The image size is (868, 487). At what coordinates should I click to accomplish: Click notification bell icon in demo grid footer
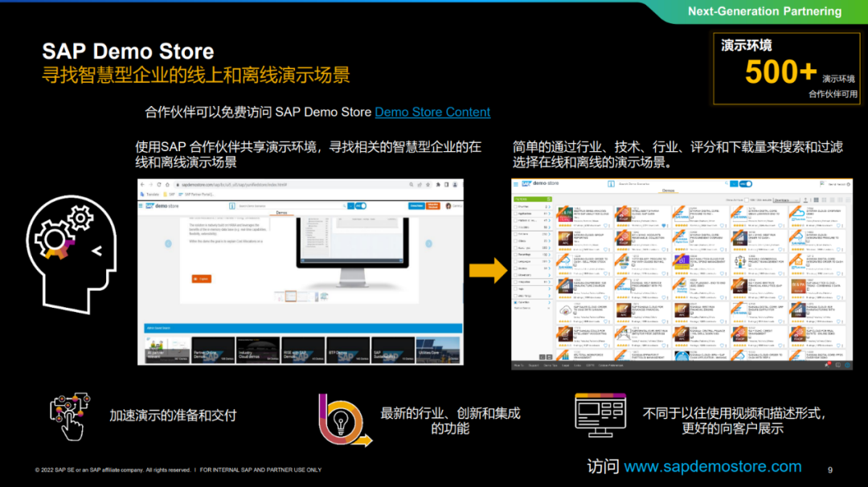(828, 365)
